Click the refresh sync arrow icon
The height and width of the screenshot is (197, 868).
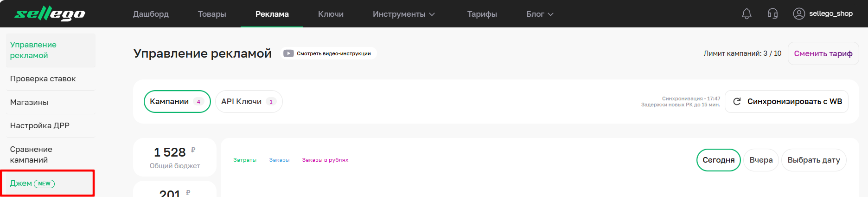[x=737, y=101]
